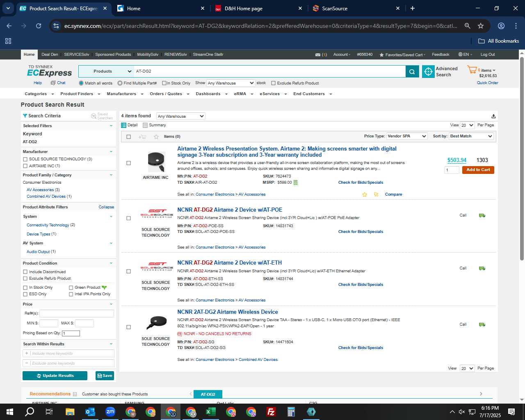Screen dimensions: 525x420
Task: Open Orders / Quotes menu
Action: click(x=169, y=94)
